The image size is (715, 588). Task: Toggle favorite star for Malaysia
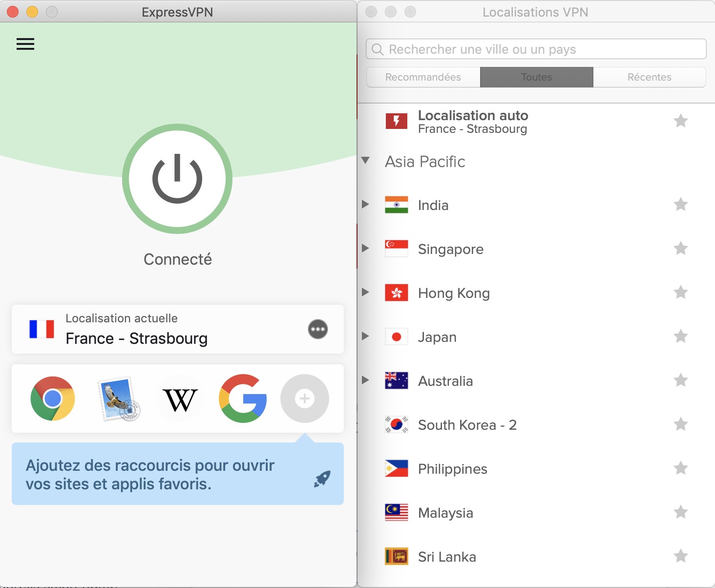pyautogui.click(x=681, y=512)
